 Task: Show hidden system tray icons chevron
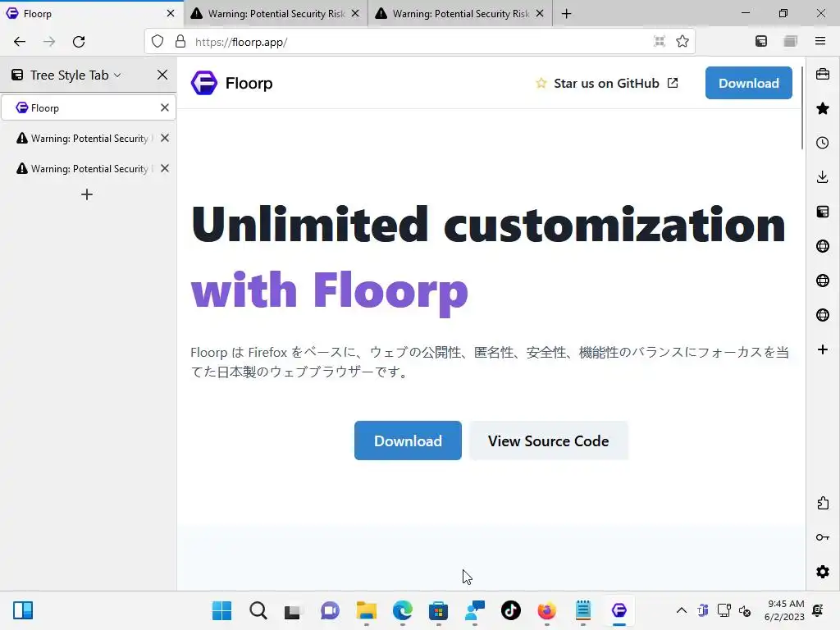point(682,610)
